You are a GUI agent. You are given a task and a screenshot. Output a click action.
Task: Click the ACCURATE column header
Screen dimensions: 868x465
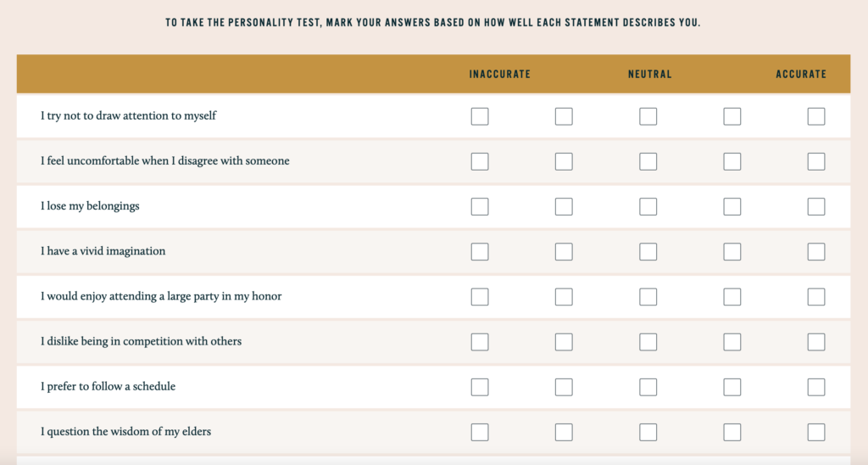tap(801, 75)
